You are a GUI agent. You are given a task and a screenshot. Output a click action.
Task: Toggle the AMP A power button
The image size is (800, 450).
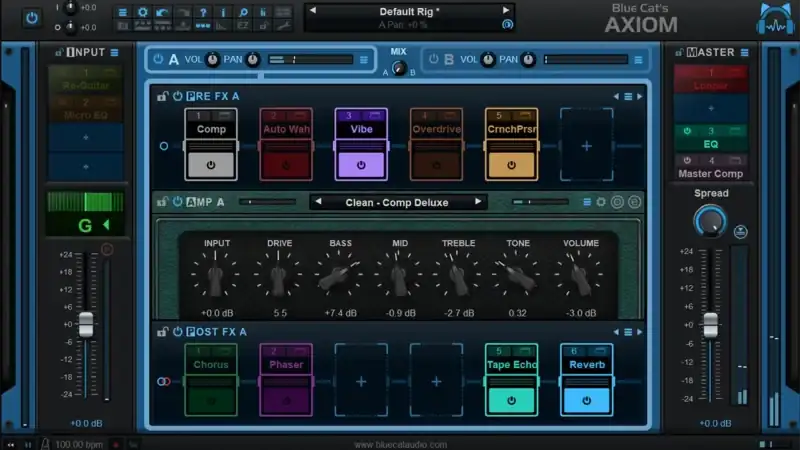[178, 202]
